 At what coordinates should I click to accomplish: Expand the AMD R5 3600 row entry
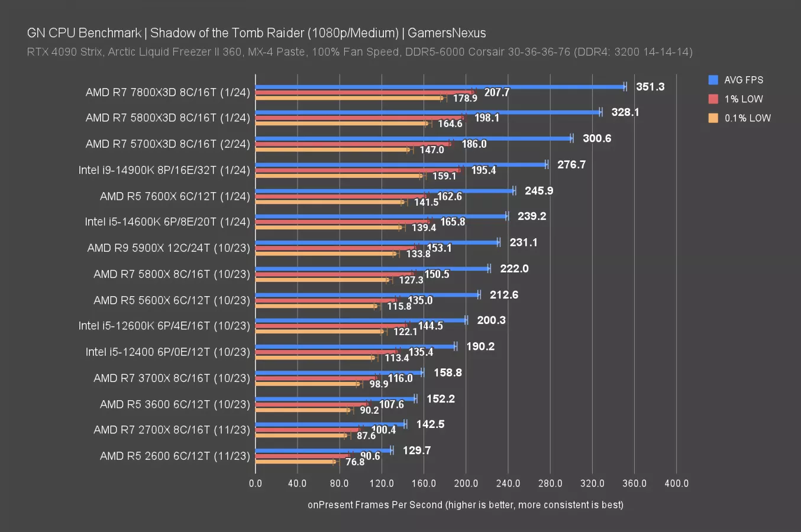[175, 404]
